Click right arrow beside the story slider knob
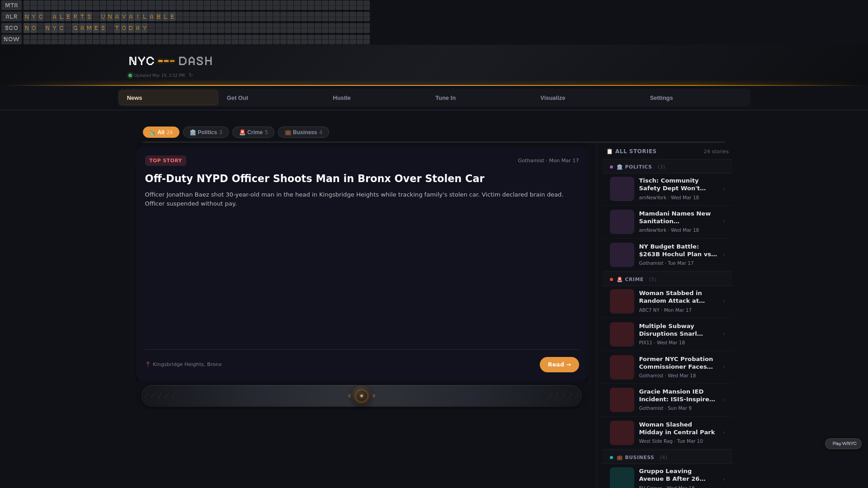This screenshot has width=868, height=488. (374, 396)
